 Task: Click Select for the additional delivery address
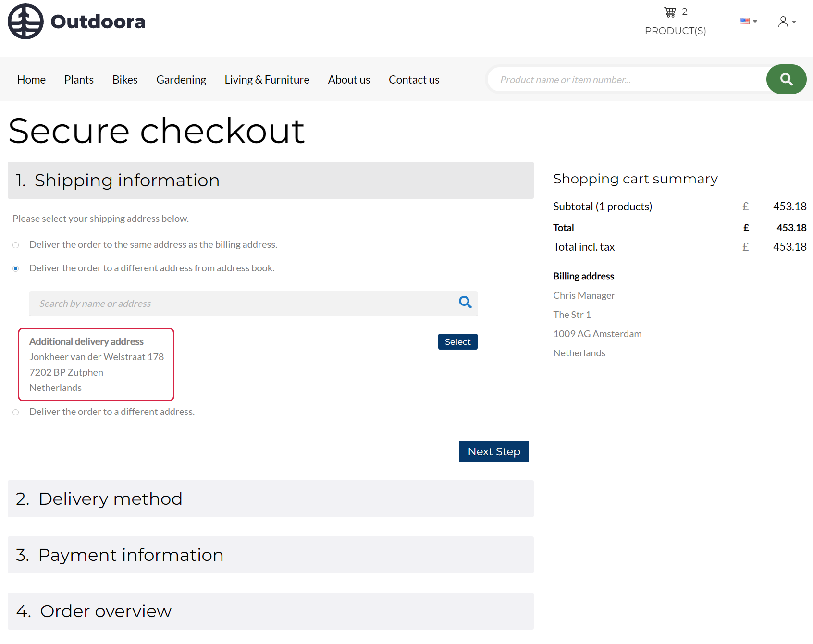click(457, 342)
